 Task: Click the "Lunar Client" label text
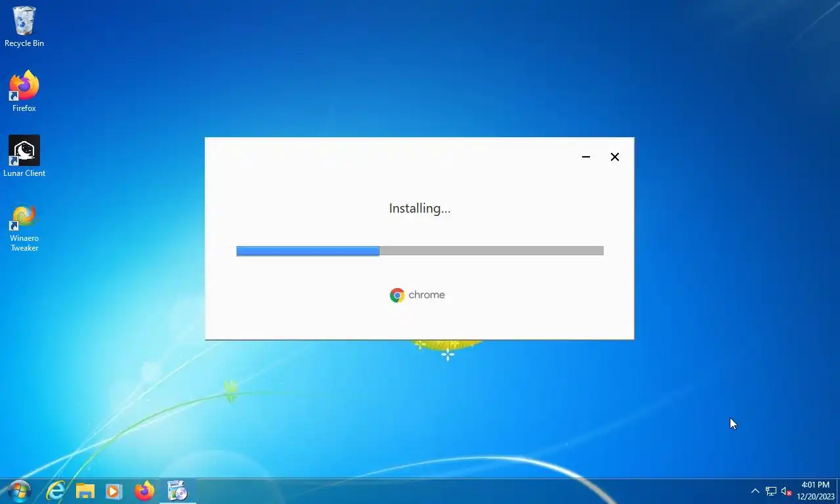[24, 173]
